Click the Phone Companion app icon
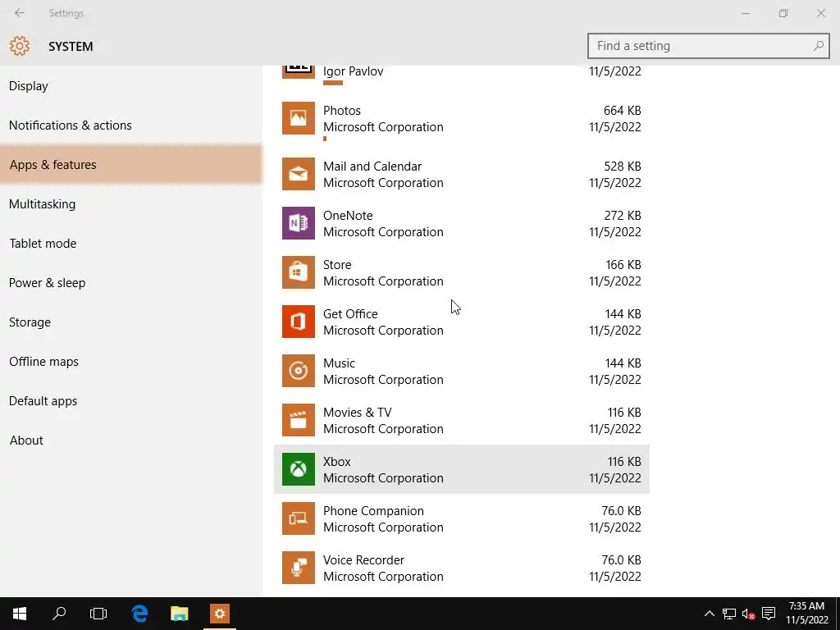 click(x=299, y=519)
